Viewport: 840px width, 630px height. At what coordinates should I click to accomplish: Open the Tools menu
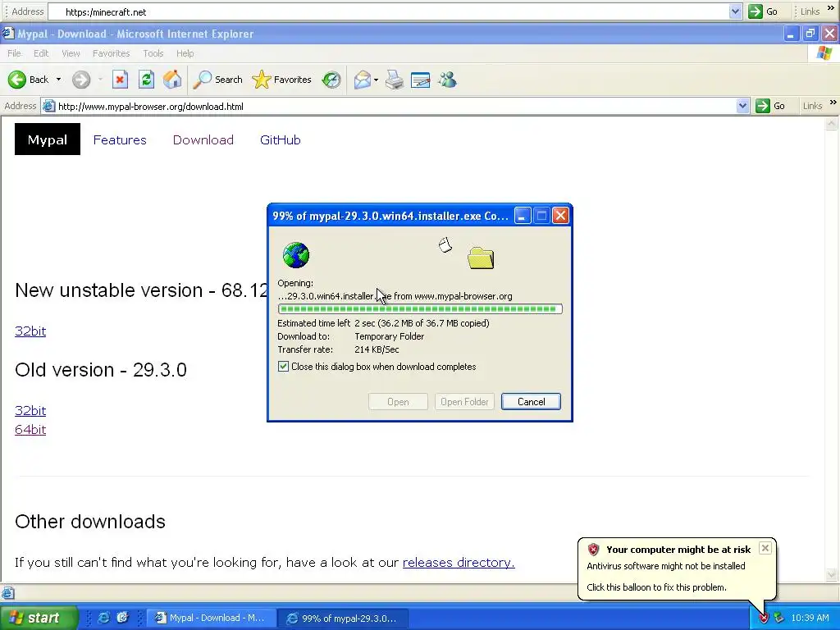coord(153,53)
